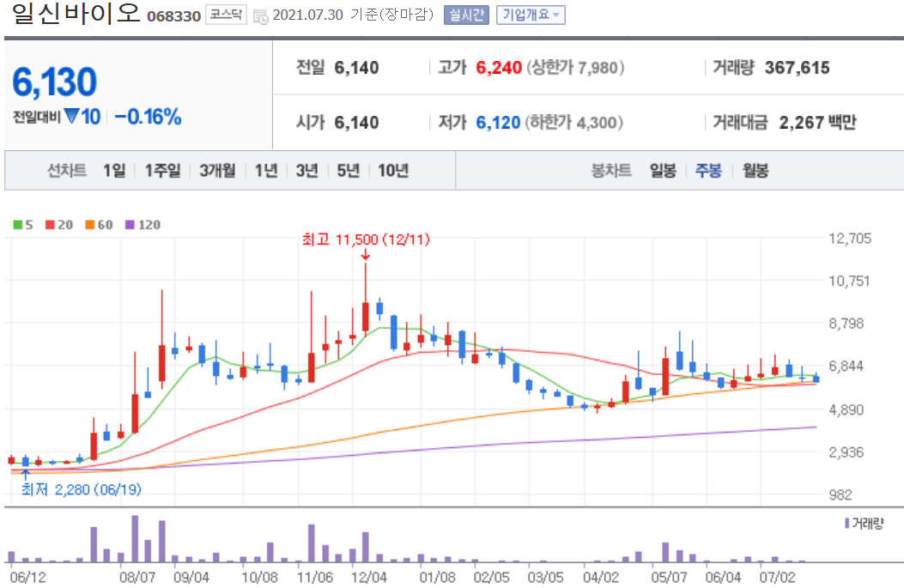
Task: Click the 982 price axis label
Action: pos(840,494)
